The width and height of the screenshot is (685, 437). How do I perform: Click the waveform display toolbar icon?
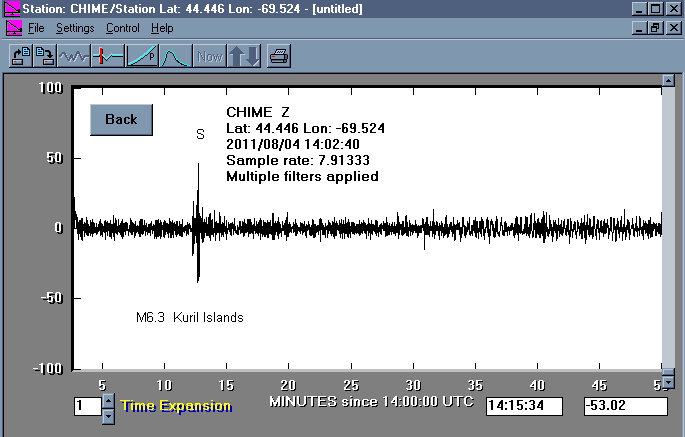pos(72,56)
